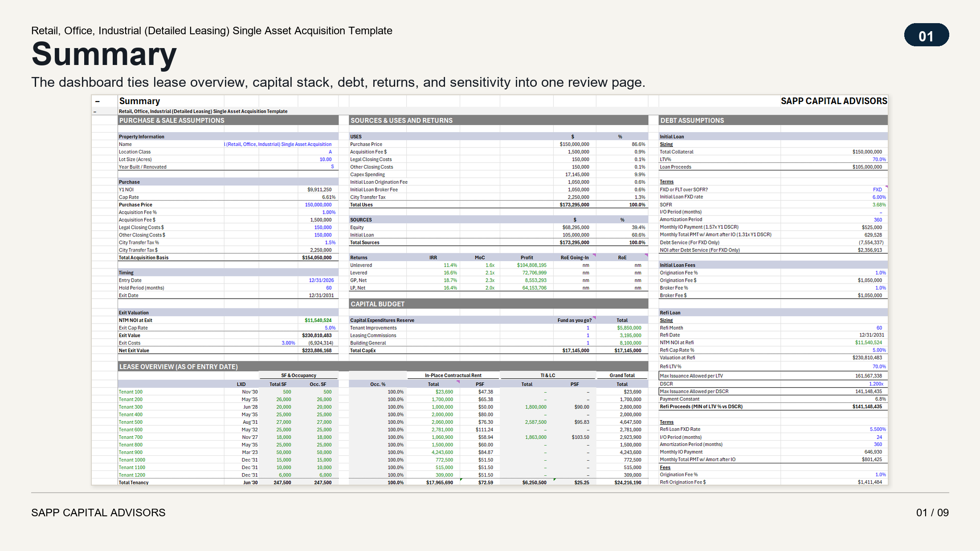Click the Tenant 1000 Grand Total 772,500
The height and width of the screenshot is (551, 980).
click(633, 460)
